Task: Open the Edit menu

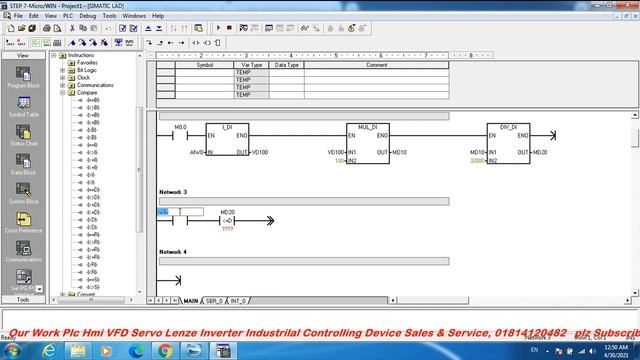Action: pos(33,16)
